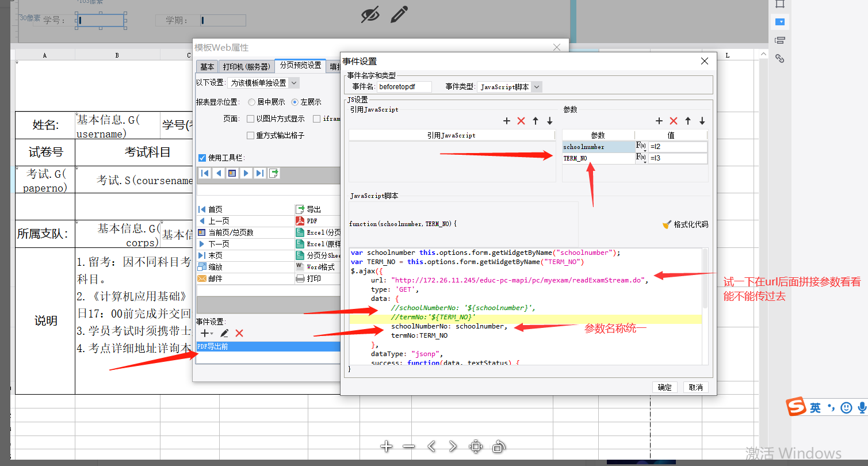Switch to the 分页预览设置 tab
The width and height of the screenshot is (868, 466).
[300, 66]
